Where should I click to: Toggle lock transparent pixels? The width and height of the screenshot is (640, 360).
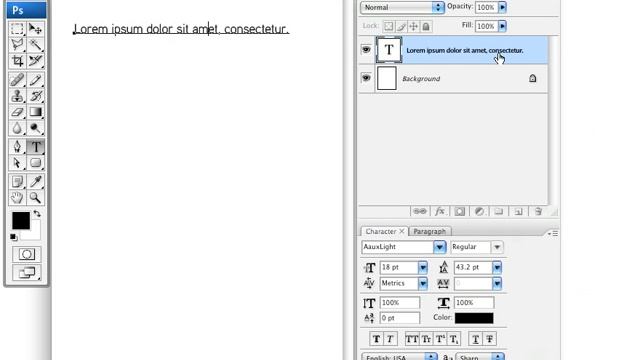coord(388,27)
